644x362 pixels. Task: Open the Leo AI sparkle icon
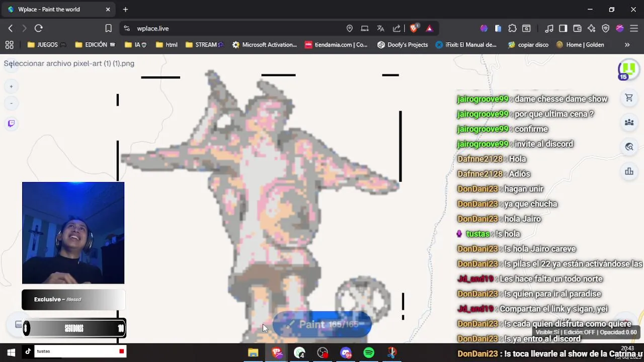(592, 29)
